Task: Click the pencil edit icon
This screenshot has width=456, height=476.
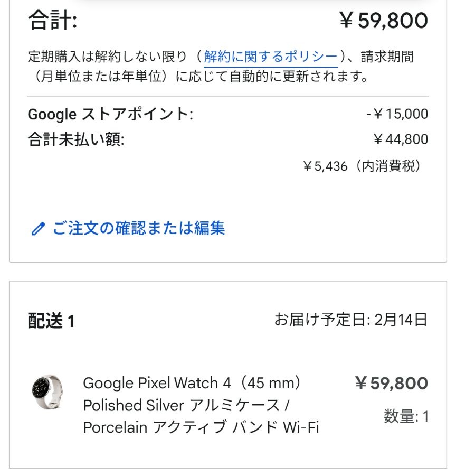Action: click(x=37, y=229)
